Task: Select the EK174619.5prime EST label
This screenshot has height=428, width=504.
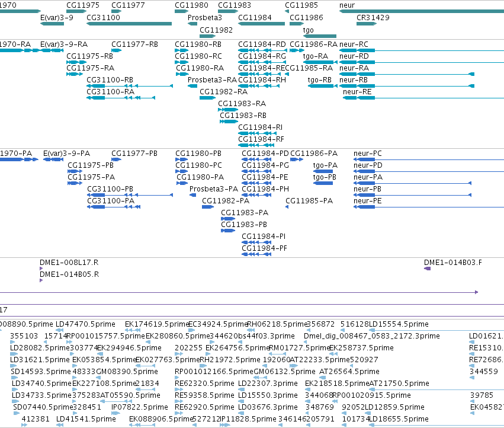Action: click(157, 324)
